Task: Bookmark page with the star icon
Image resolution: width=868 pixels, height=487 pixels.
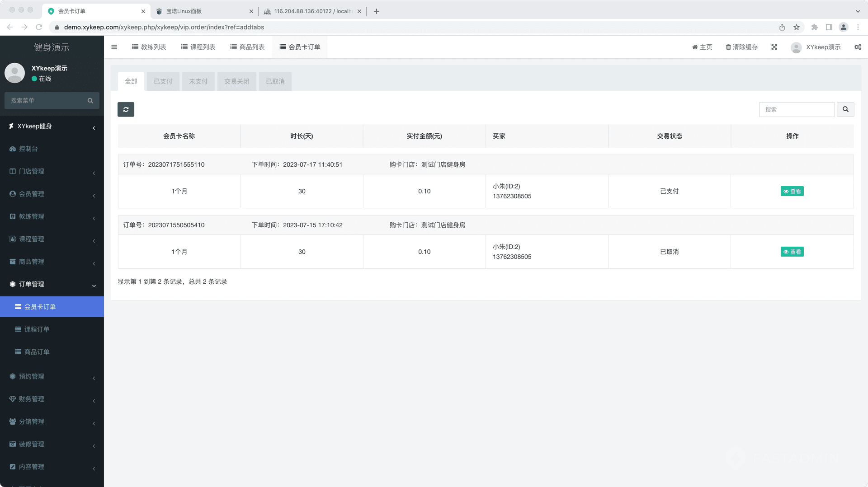Action: [x=797, y=27]
